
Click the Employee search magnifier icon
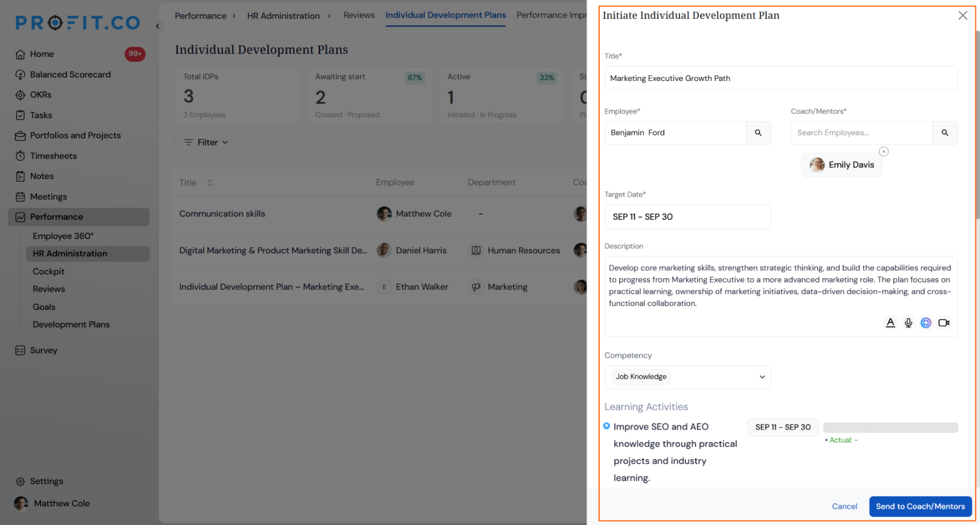(758, 133)
